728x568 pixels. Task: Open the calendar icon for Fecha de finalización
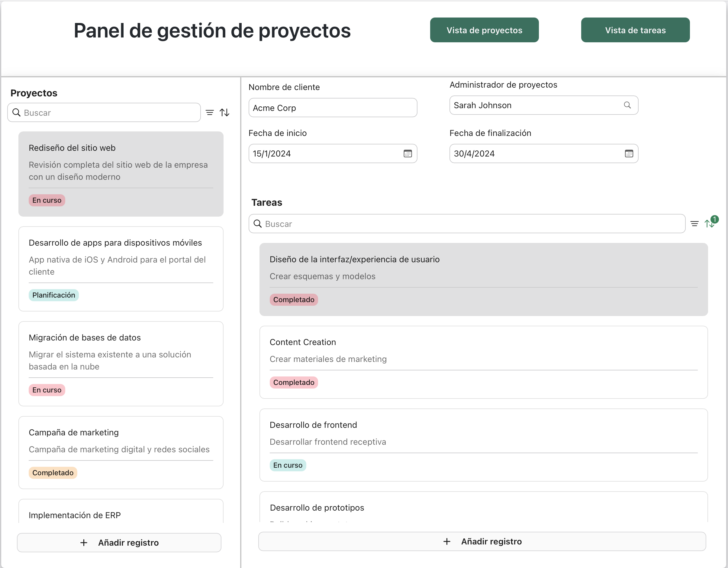tap(629, 153)
